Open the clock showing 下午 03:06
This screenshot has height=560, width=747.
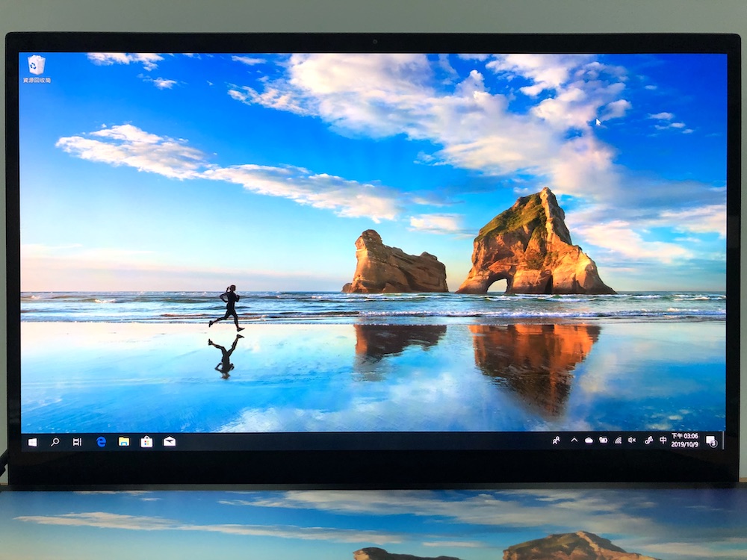click(684, 440)
